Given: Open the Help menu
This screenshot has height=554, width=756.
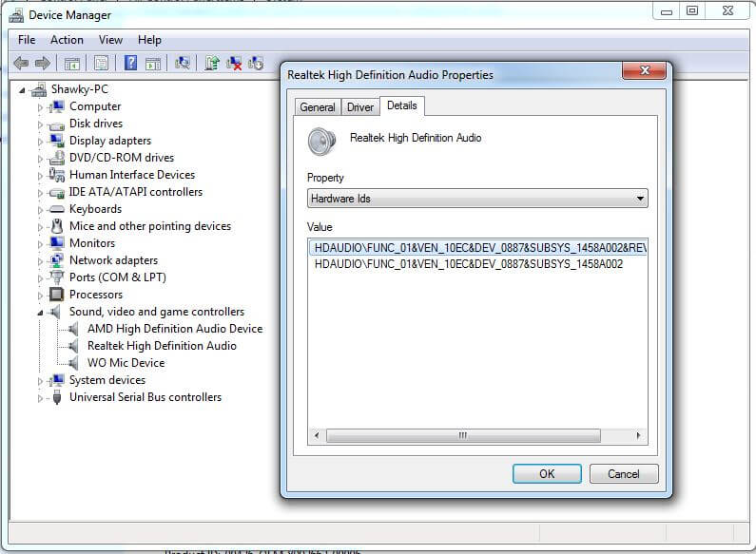Looking at the screenshot, I should (x=149, y=40).
